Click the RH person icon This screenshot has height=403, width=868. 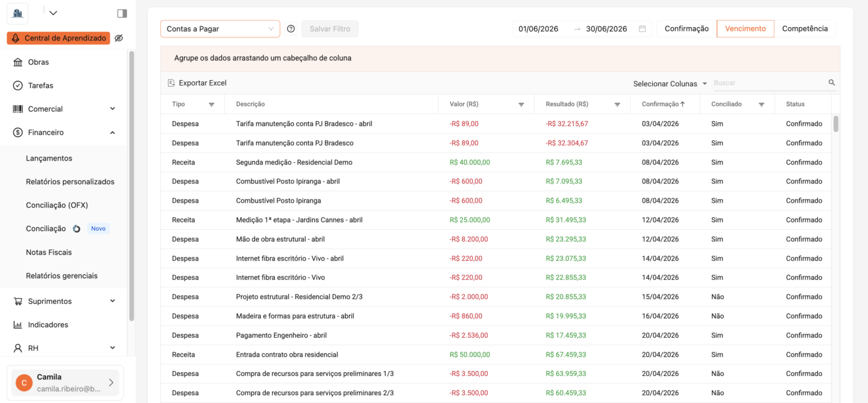click(17, 348)
